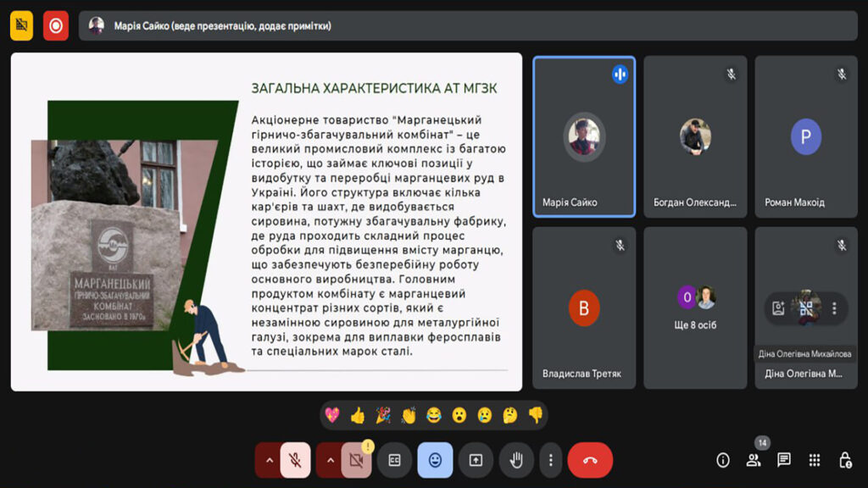The height and width of the screenshot is (488, 868).
Task: Open host controls lock icon
Action: point(845,460)
